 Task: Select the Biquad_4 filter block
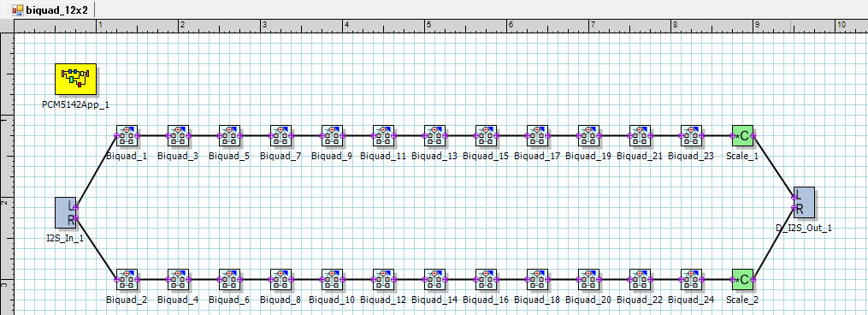178,280
